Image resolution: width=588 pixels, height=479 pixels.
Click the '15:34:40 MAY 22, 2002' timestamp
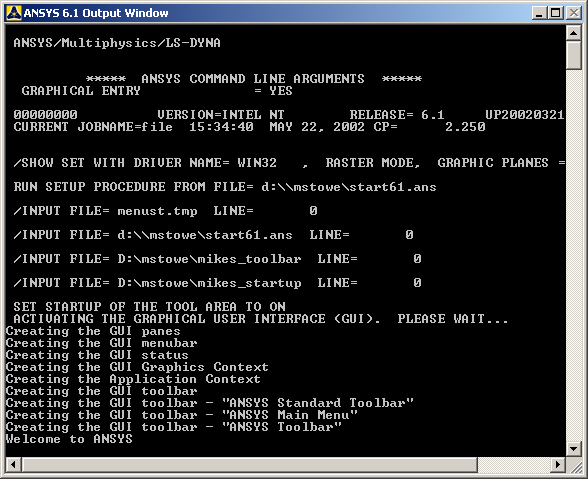(276, 127)
